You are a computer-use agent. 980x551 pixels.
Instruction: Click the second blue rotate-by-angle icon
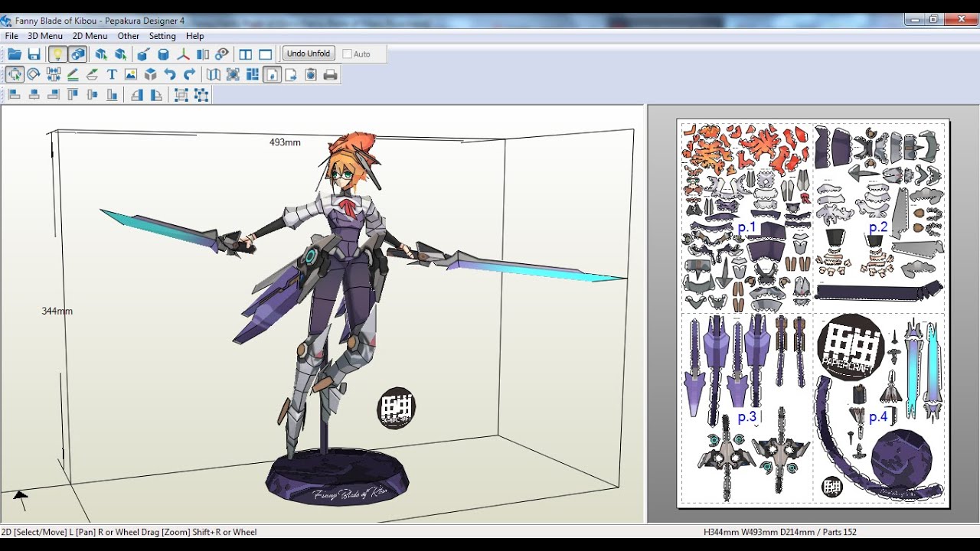pos(156,95)
